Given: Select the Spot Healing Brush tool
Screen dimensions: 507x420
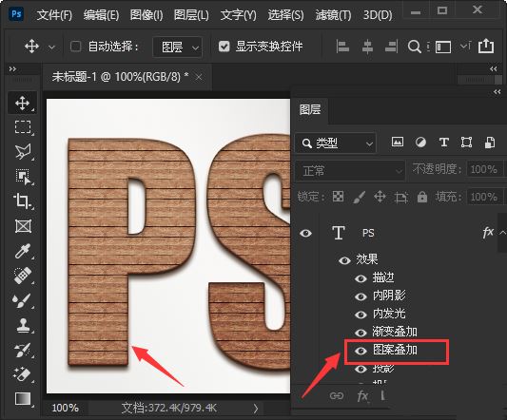Looking at the screenshot, I should click(x=23, y=276).
